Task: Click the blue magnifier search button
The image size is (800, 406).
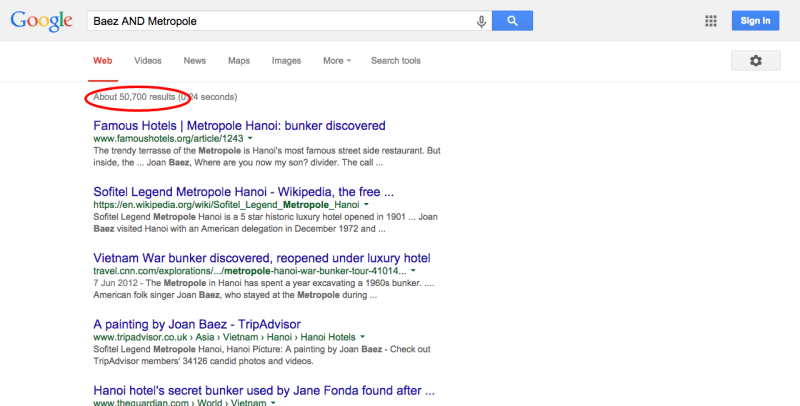Action: 513,20
